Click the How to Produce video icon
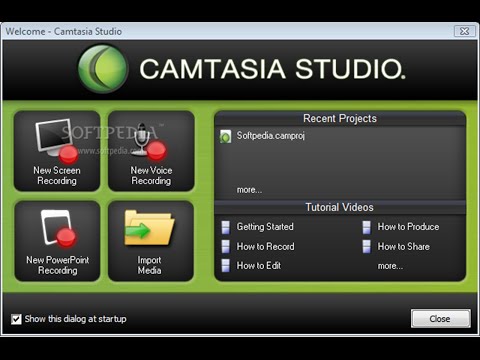480x360 pixels. click(367, 227)
